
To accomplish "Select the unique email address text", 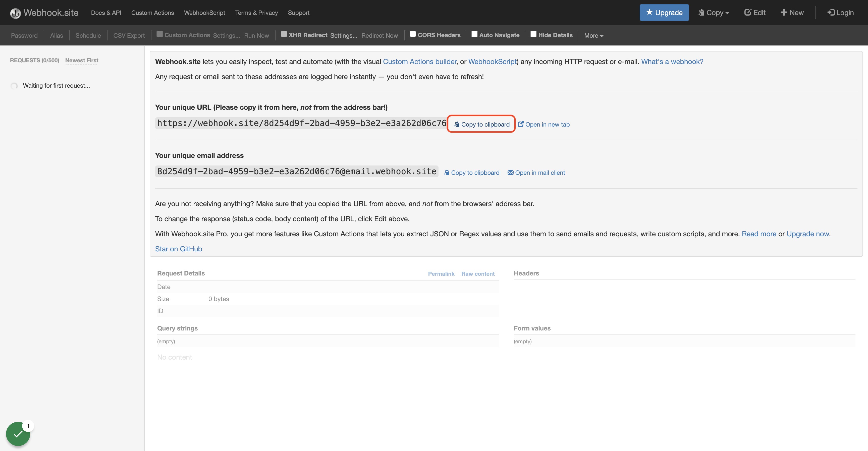I will pyautogui.click(x=297, y=171).
